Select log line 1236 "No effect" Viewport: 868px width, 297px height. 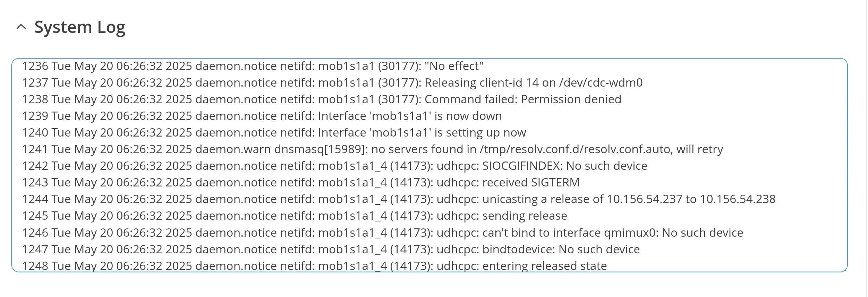point(253,66)
